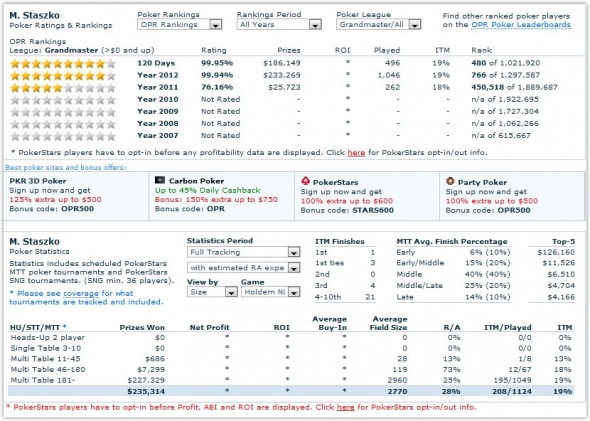This screenshot has width=590, height=421.
Task: Click the 'Average Field Size' column header
Action: (x=388, y=323)
